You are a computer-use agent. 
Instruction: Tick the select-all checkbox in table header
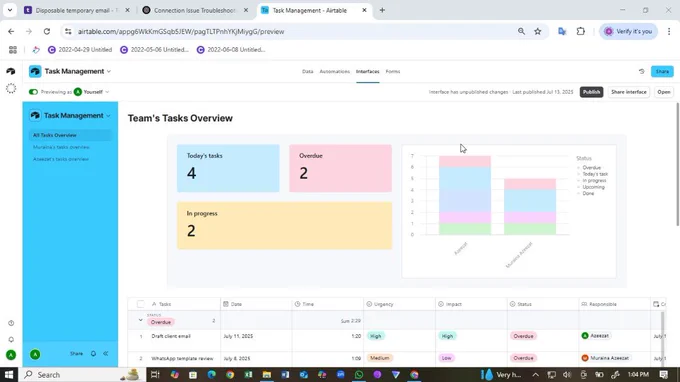pyautogui.click(x=141, y=304)
